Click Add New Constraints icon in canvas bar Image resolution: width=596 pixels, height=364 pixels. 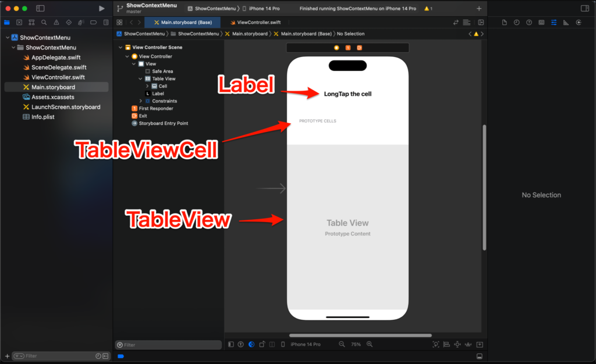click(x=457, y=344)
